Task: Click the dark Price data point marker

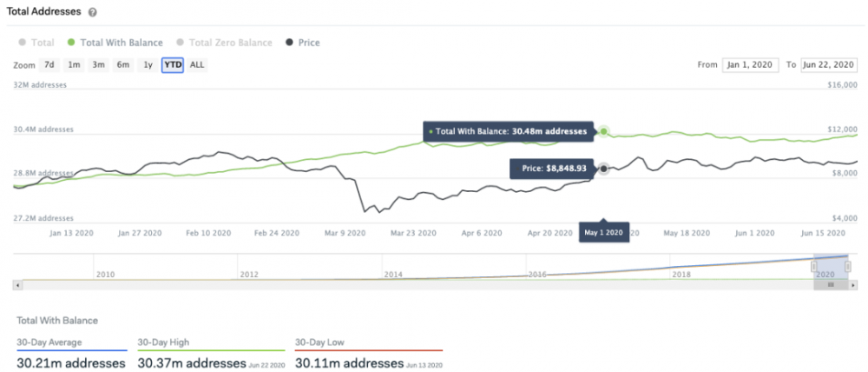Action: 604,168
